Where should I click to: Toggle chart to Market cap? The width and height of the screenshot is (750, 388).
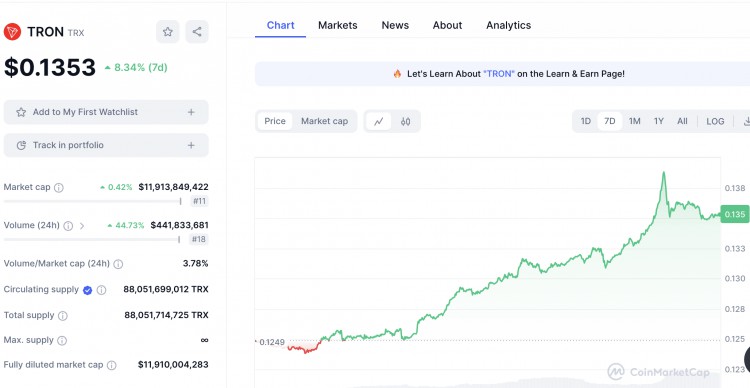[x=324, y=122]
